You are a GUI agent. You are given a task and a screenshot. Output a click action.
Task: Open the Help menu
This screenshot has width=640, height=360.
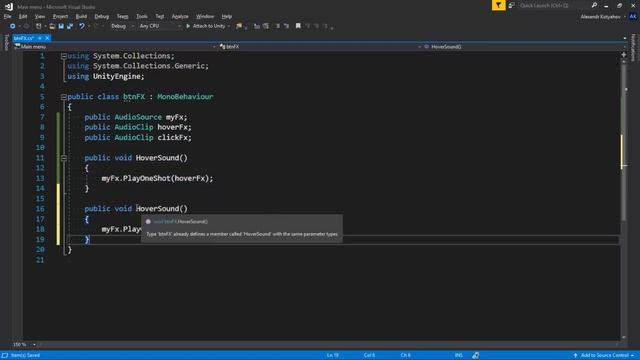click(227, 17)
